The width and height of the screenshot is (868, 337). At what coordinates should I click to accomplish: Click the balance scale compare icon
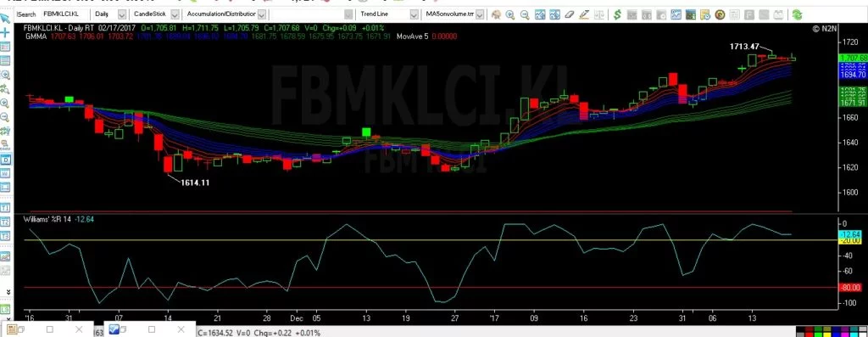click(x=599, y=14)
